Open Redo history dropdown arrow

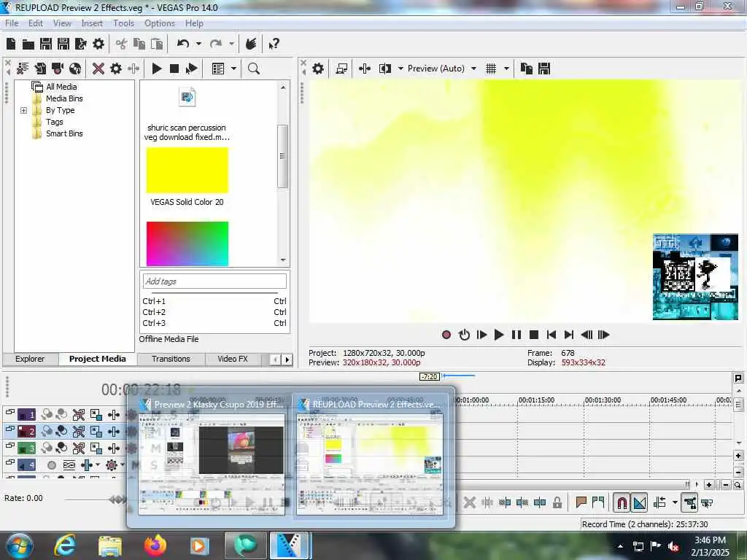coord(231,44)
